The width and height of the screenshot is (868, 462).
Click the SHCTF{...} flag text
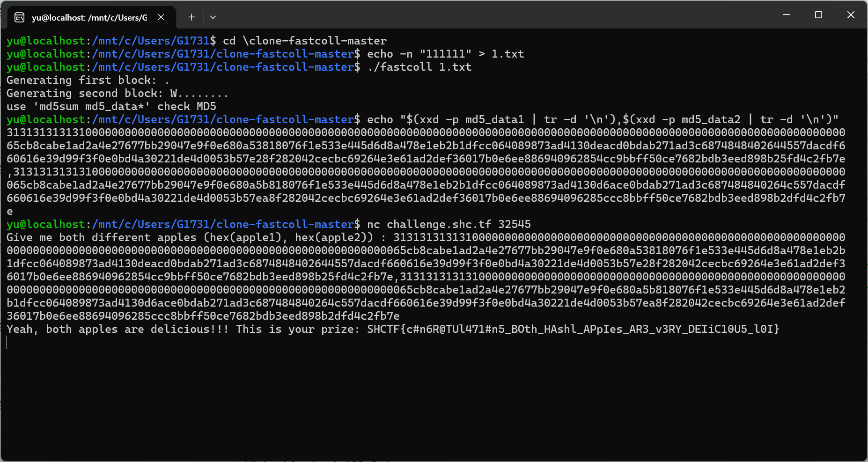[573, 329]
